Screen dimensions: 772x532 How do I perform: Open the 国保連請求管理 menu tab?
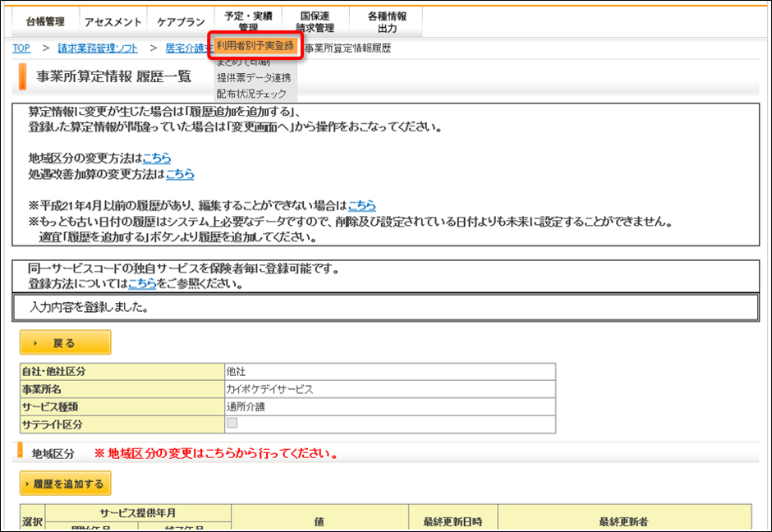(315, 22)
